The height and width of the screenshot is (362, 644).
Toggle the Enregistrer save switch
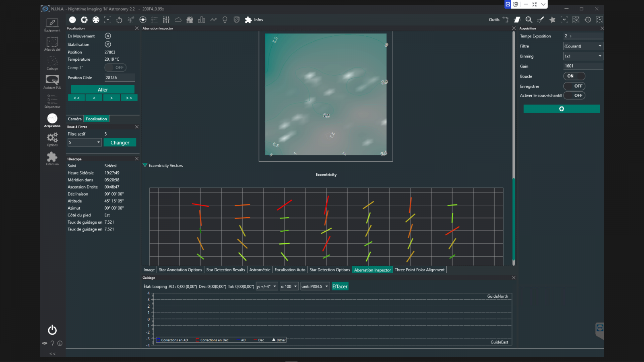pos(574,86)
